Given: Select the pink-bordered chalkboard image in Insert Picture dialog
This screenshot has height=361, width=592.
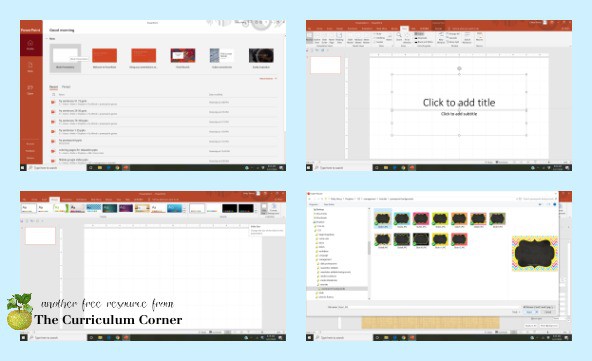Looking at the screenshot, I should click(421, 219).
